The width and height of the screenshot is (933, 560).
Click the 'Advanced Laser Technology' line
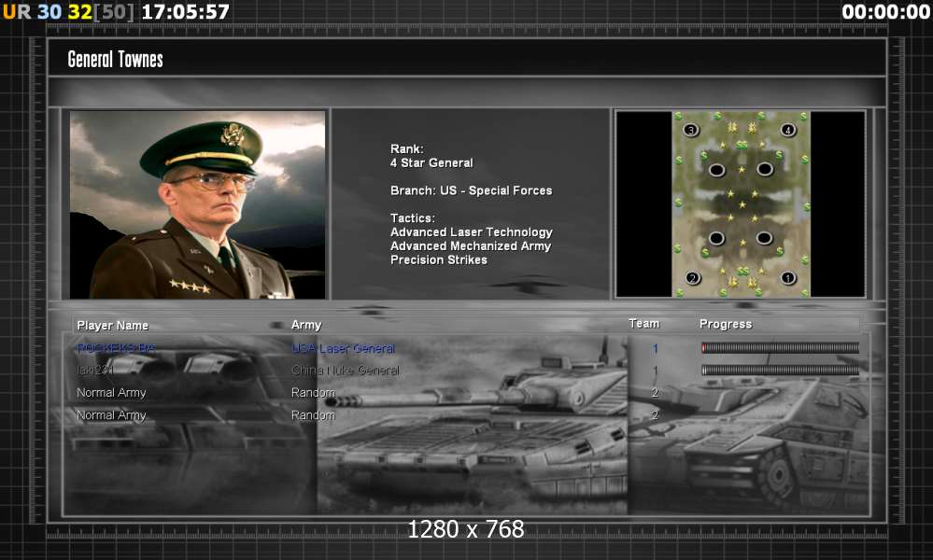[472, 231]
